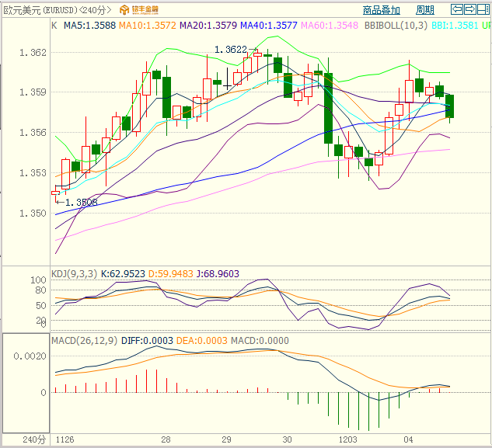Viewport: 492px width, 448px height.
Task: Open the 周期 period menu
Action: pos(425,10)
